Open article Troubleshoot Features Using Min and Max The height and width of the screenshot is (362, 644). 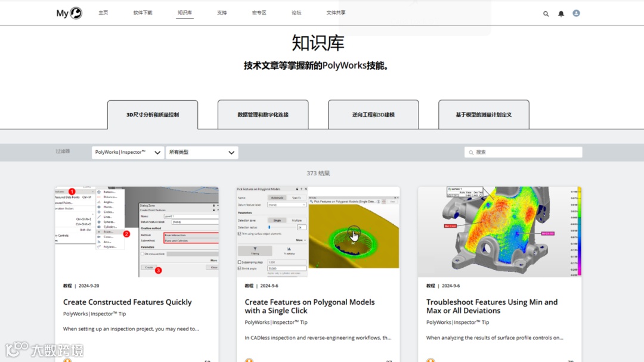tap(491, 307)
